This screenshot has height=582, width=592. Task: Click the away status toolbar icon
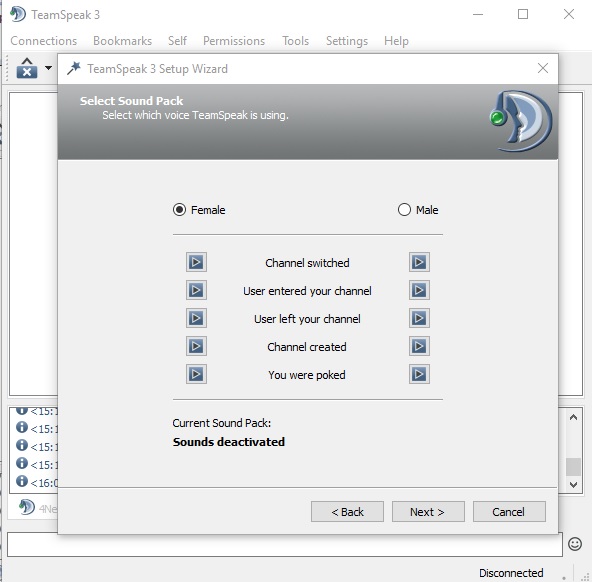click(27, 68)
